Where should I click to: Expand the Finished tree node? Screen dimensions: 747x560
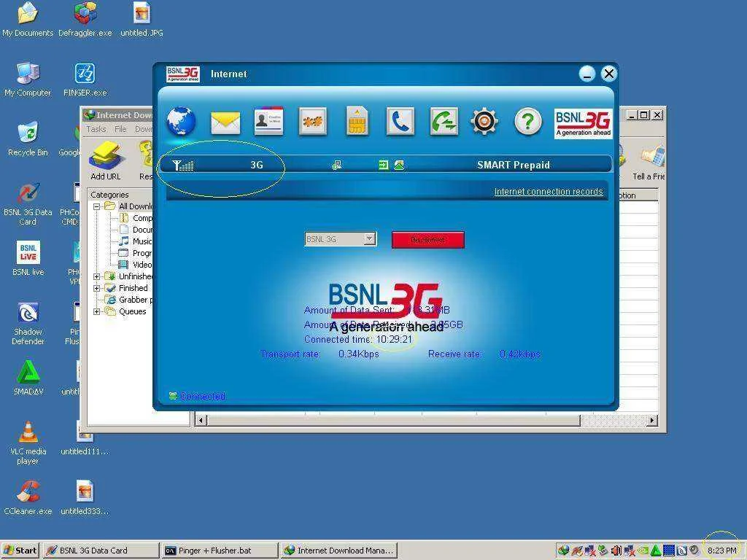pyautogui.click(x=96, y=288)
